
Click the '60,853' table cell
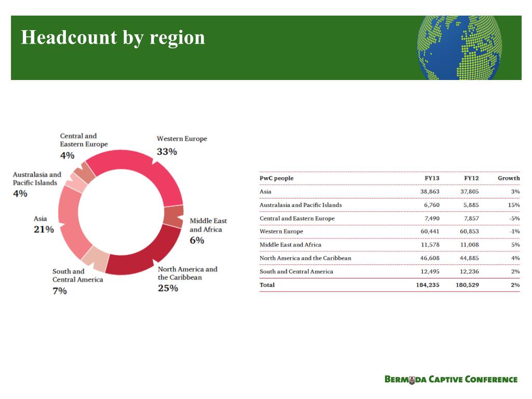470,231
